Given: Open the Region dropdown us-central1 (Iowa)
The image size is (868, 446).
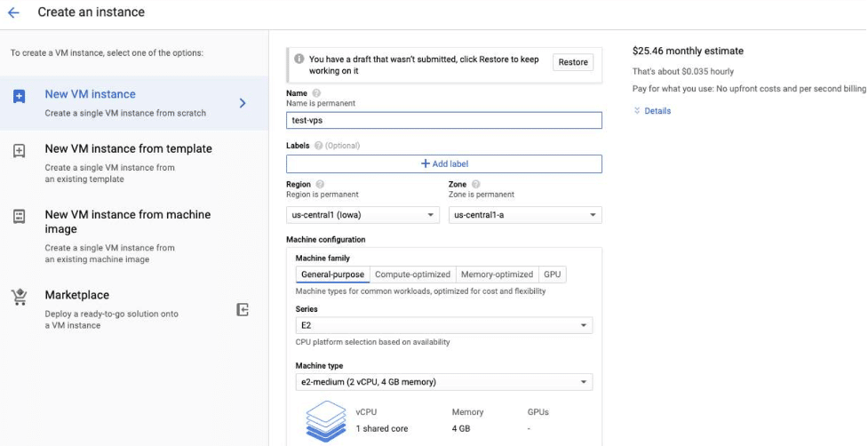Looking at the screenshot, I should [362, 215].
